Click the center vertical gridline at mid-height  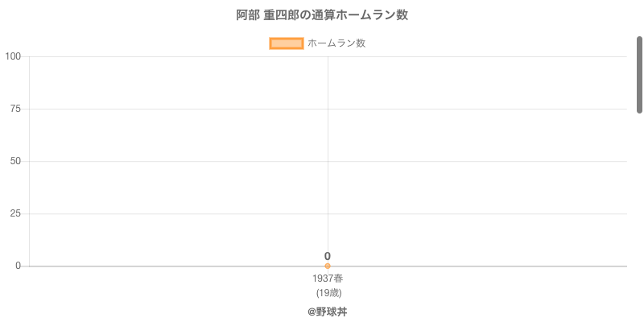[x=328, y=161]
